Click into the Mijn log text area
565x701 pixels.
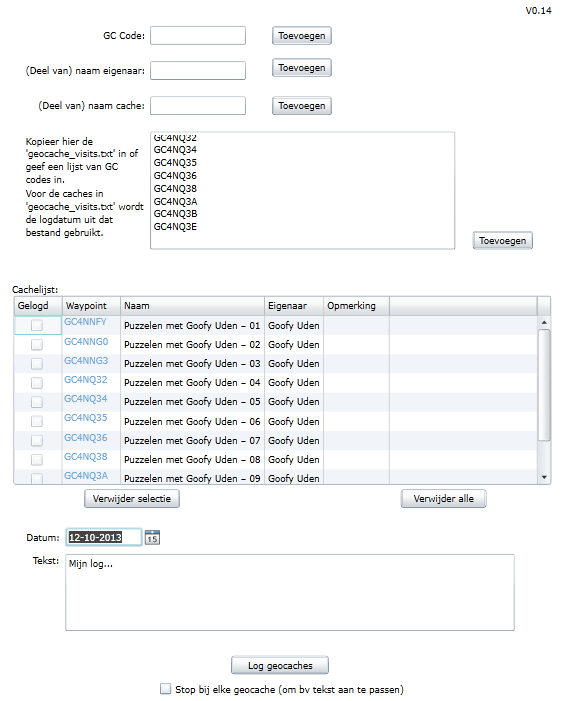(290, 592)
